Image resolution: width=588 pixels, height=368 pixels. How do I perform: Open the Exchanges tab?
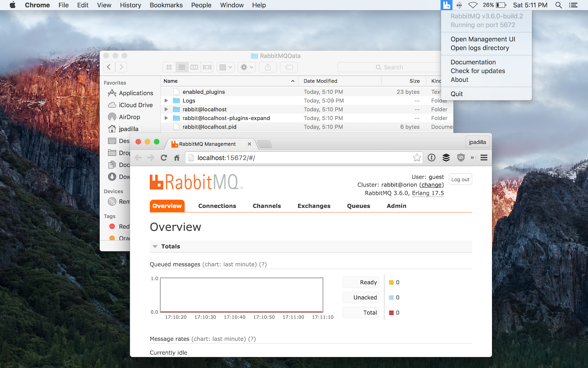314,206
